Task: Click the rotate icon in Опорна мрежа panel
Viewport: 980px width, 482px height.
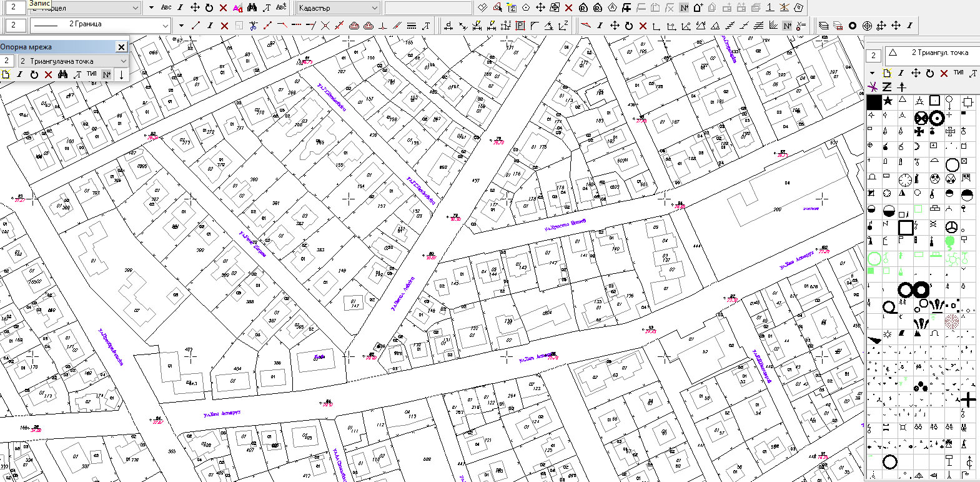Action: pos(34,74)
